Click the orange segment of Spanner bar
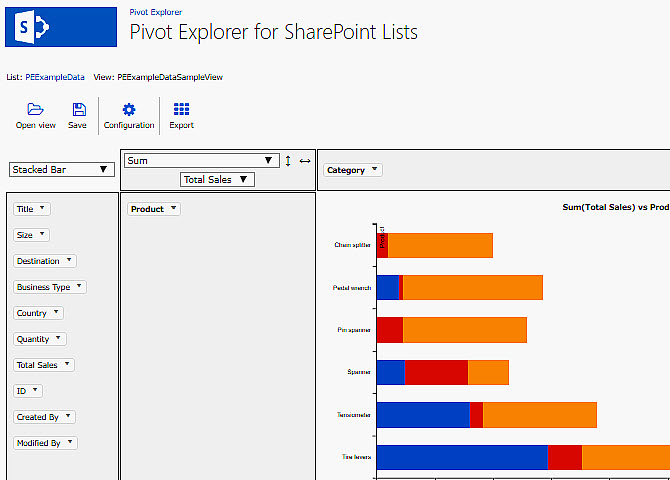 click(488, 372)
